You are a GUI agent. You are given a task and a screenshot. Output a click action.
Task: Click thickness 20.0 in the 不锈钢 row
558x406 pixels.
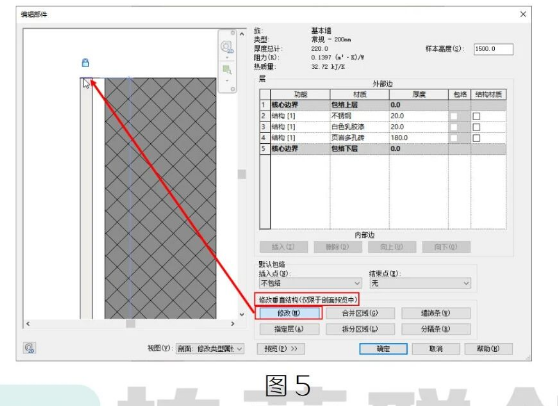[419, 116]
